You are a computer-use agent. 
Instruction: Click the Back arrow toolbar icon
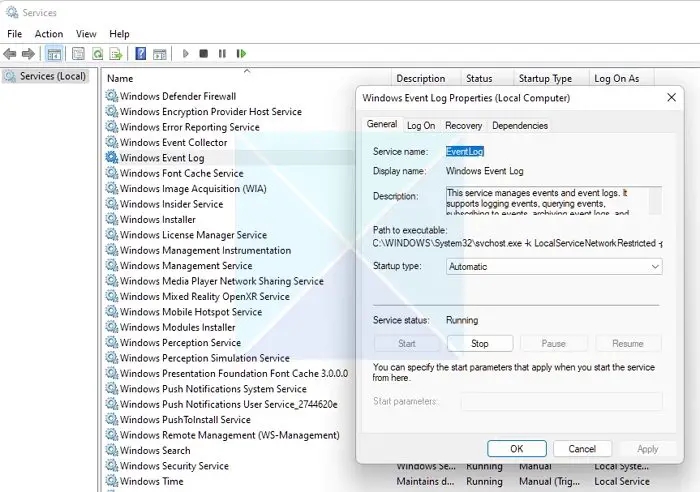[x=9, y=54]
